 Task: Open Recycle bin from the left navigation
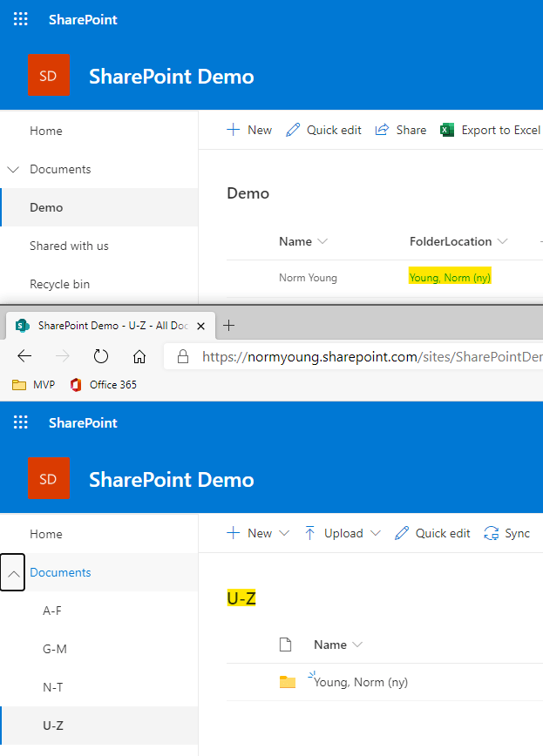(59, 284)
